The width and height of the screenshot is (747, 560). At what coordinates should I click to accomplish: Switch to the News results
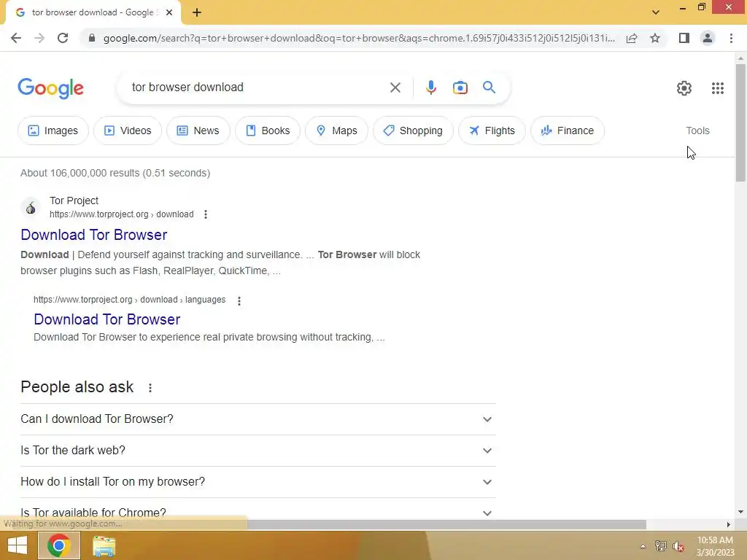(198, 131)
